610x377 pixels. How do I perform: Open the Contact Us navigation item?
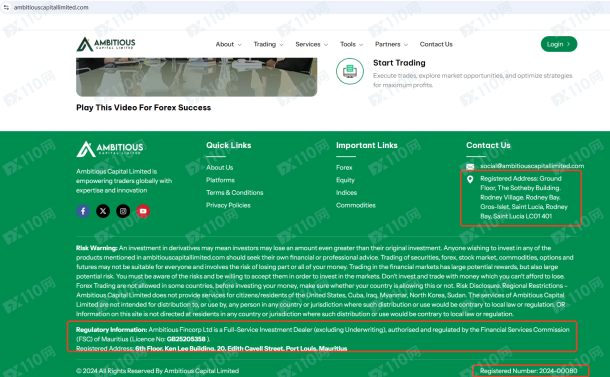[x=436, y=44]
